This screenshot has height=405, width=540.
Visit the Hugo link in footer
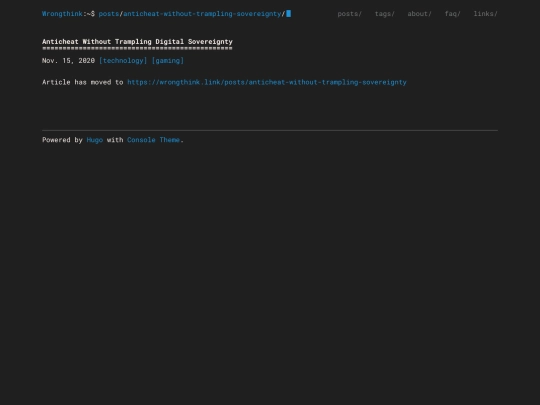95,140
